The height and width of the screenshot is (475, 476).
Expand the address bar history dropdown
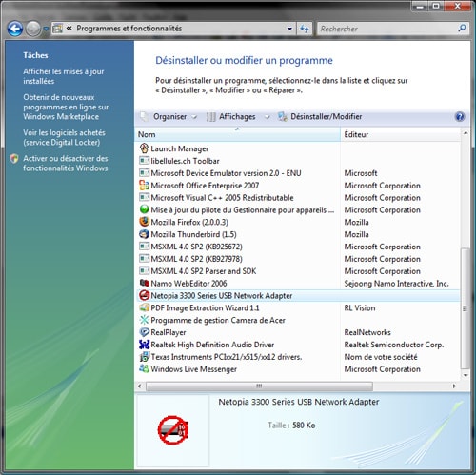(289, 29)
